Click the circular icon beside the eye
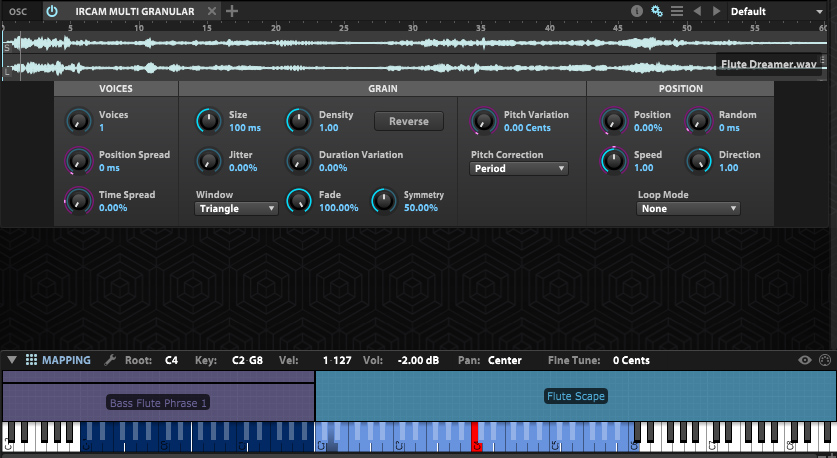 tap(825, 360)
